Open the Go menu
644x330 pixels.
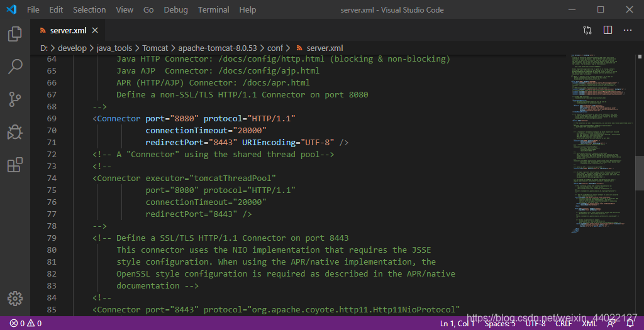pyautogui.click(x=148, y=10)
